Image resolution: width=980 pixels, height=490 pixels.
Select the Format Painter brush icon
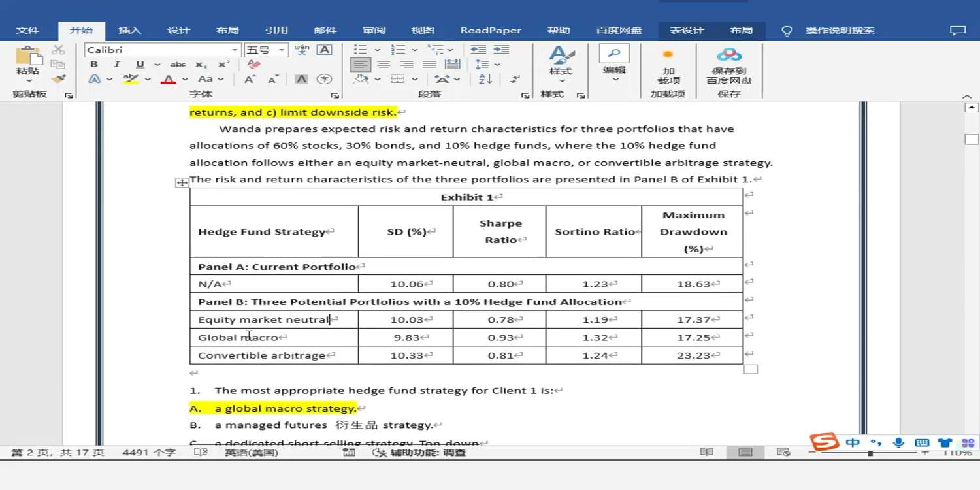click(x=59, y=79)
